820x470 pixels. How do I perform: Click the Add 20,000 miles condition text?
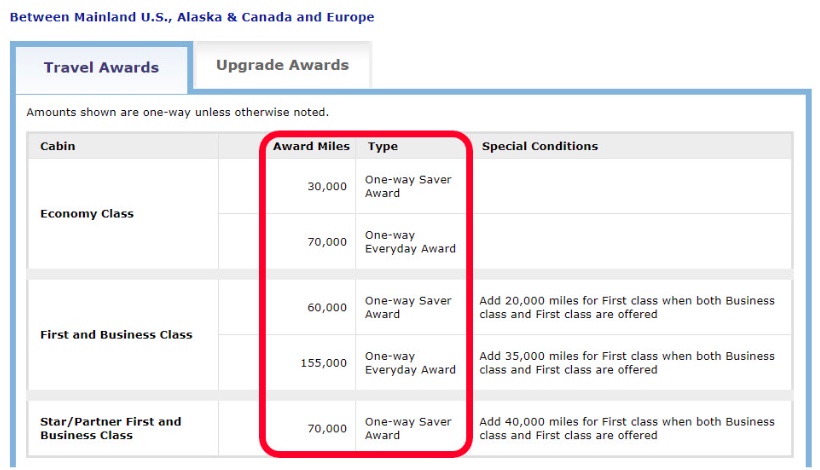click(626, 307)
